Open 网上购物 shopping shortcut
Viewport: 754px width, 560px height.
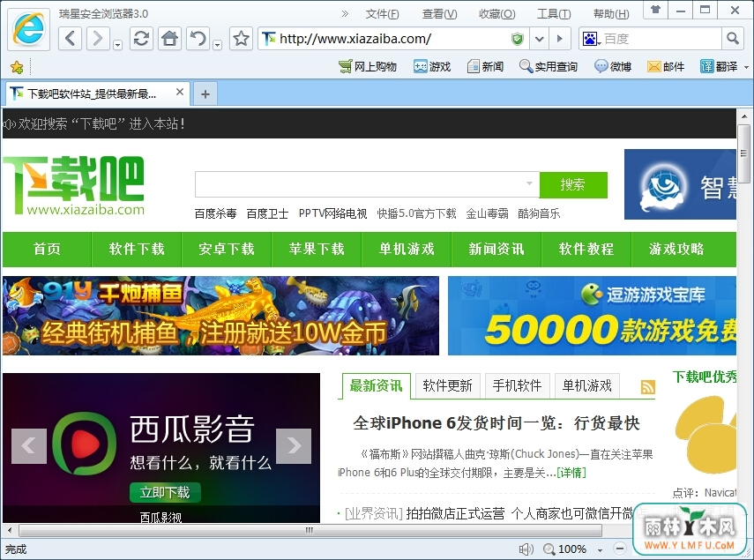tap(368, 67)
